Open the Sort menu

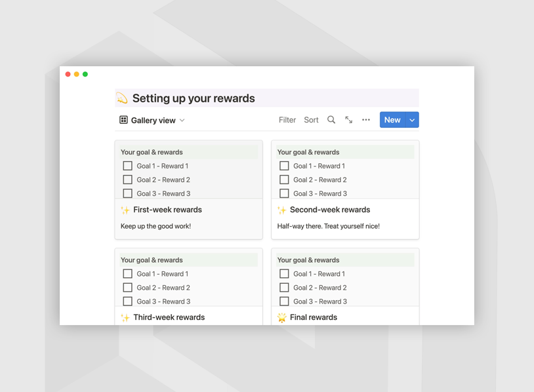(311, 120)
